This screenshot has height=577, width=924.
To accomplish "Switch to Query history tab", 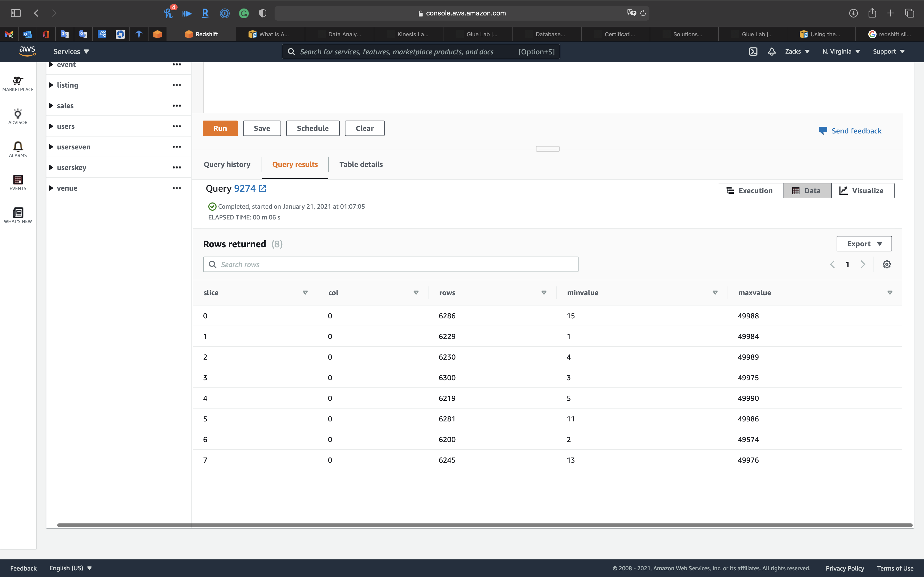I will (227, 165).
